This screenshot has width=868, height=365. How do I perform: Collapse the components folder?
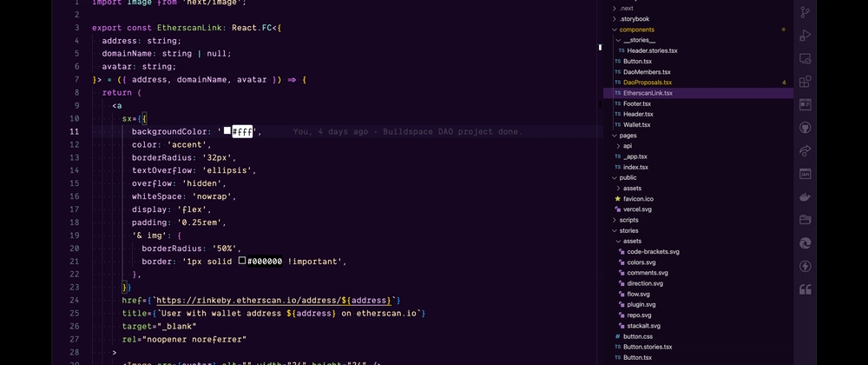tap(636, 30)
